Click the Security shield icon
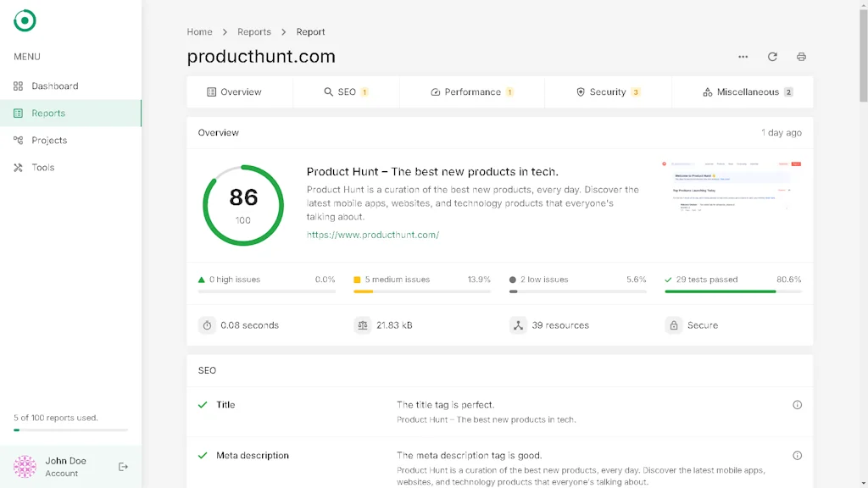 tap(581, 91)
